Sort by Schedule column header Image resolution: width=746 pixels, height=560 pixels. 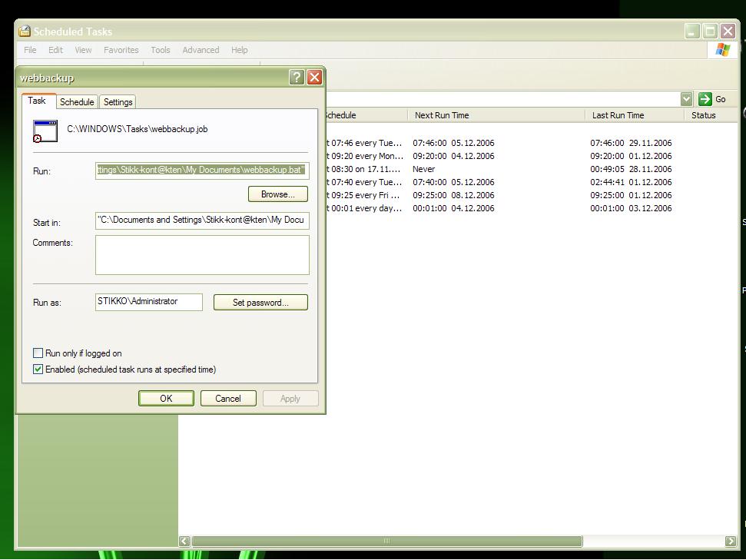[x=366, y=115]
